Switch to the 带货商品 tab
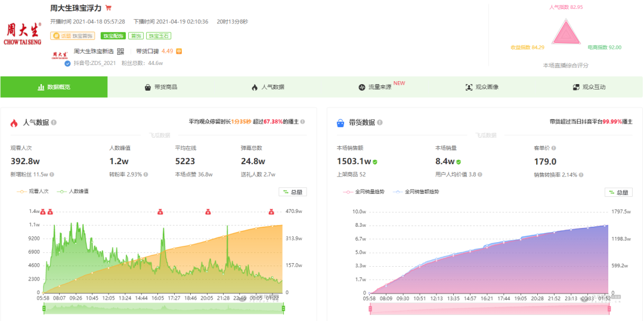 (161, 87)
